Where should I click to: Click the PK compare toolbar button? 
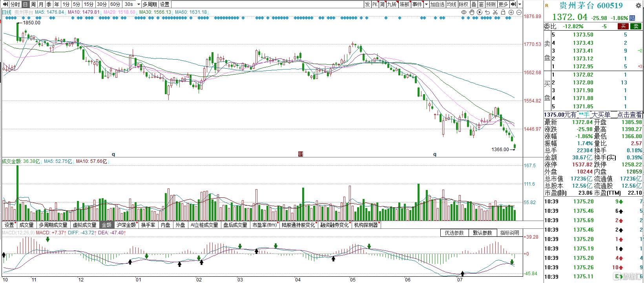tap(375, 4)
